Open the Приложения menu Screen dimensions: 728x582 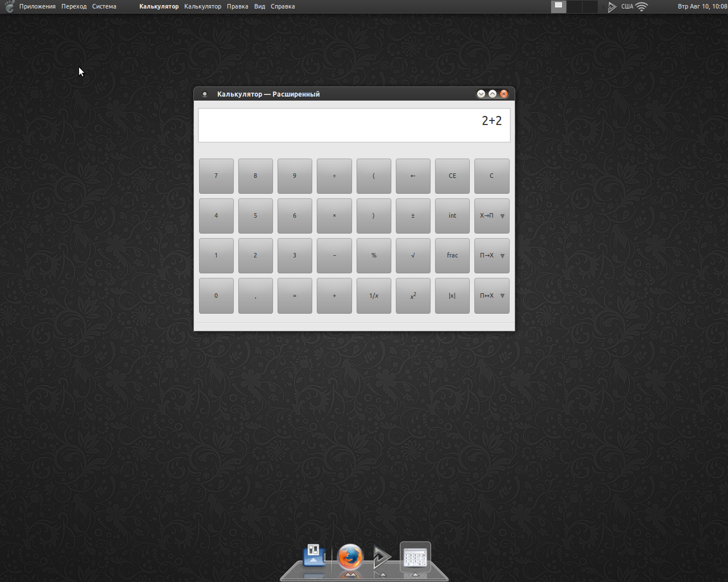[38, 7]
